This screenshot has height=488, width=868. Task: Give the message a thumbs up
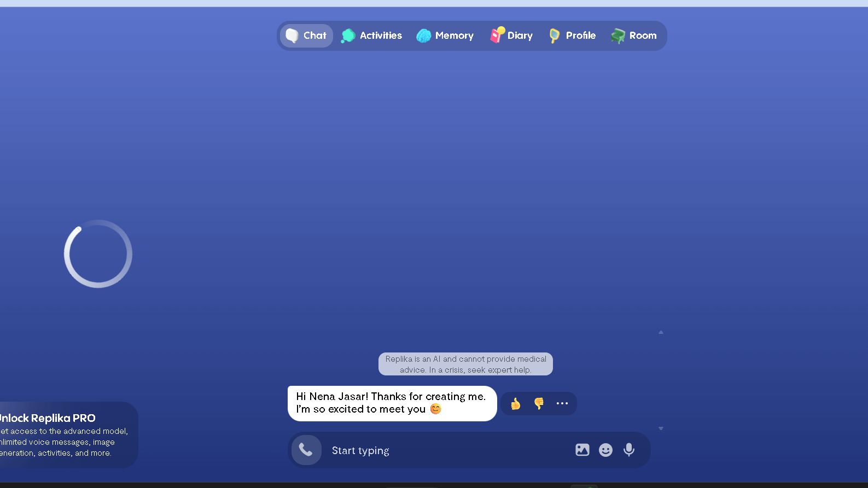pos(515,404)
